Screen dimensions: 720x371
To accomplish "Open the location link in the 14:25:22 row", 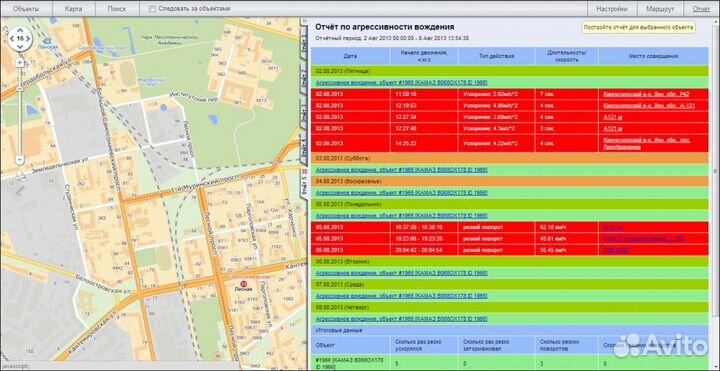I will point(647,143).
